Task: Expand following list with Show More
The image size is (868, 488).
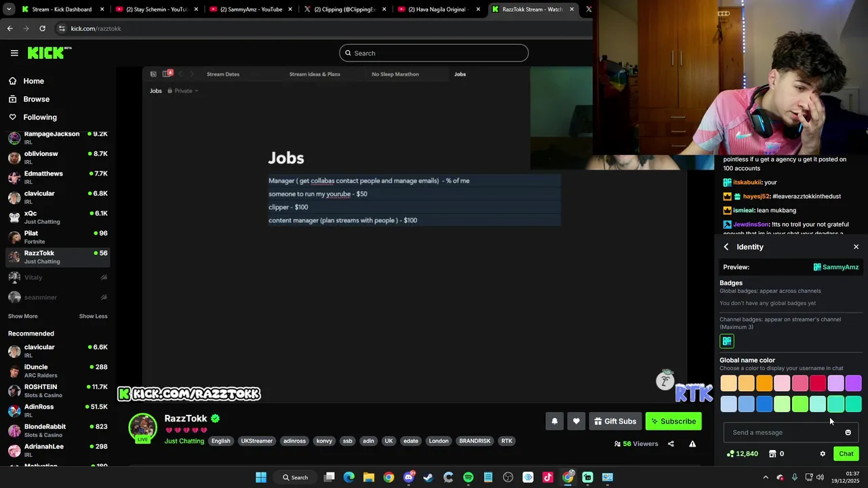Action: 22,316
